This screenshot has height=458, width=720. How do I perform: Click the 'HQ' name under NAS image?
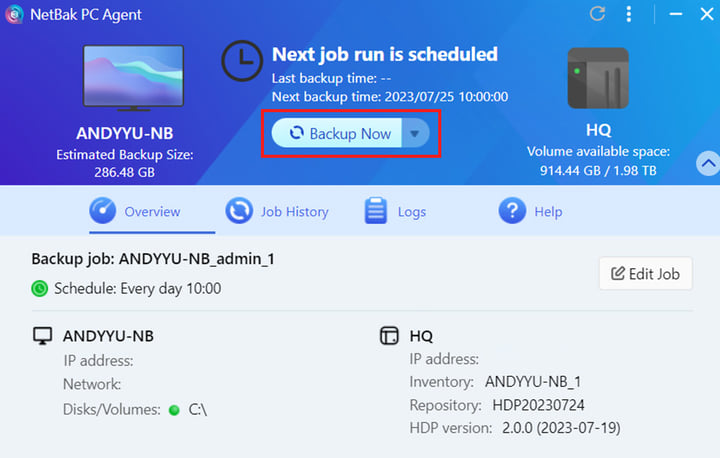pyautogui.click(x=598, y=130)
